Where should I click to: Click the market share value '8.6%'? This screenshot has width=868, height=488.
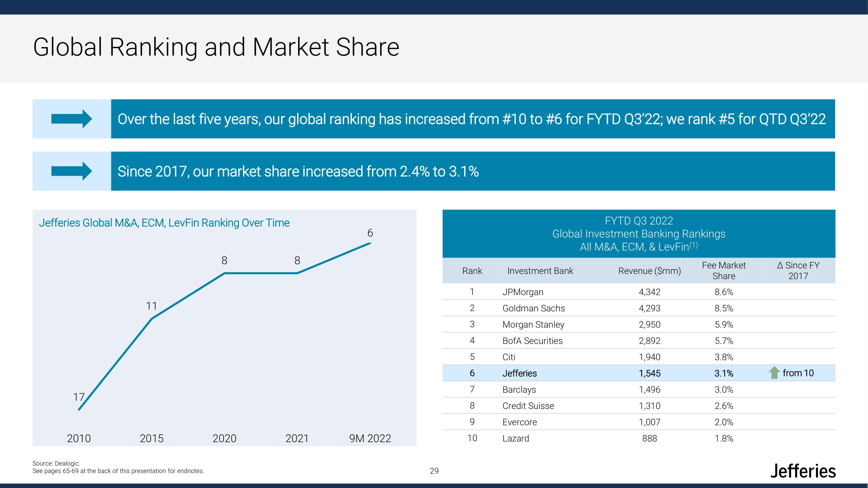724,292
